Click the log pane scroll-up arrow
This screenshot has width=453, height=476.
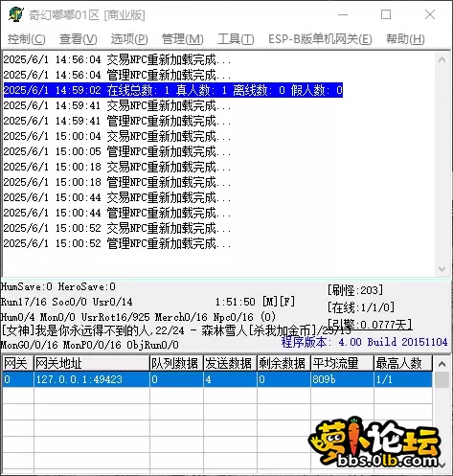coord(442,59)
